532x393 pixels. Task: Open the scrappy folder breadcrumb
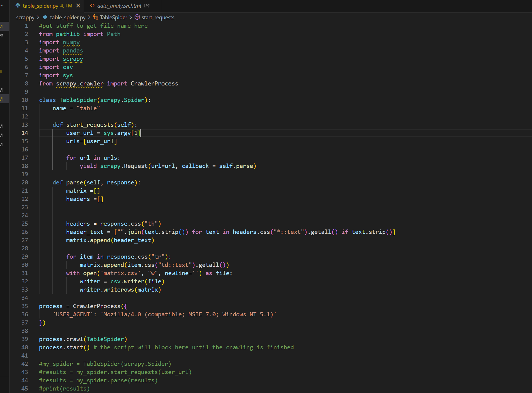pos(25,17)
